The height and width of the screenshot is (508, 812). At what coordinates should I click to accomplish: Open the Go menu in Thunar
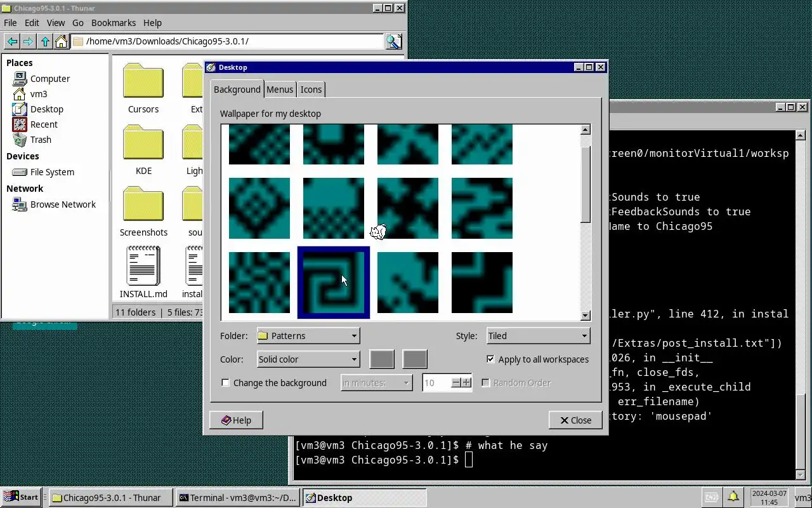click(x=78, y=23)
